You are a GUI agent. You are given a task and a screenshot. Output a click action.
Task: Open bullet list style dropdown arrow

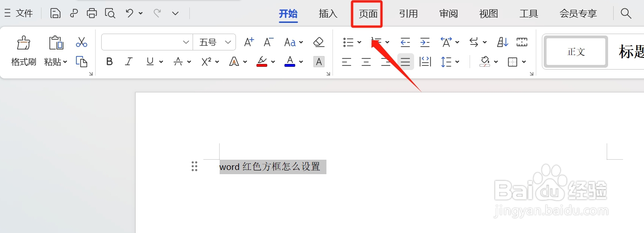point(359,42)
